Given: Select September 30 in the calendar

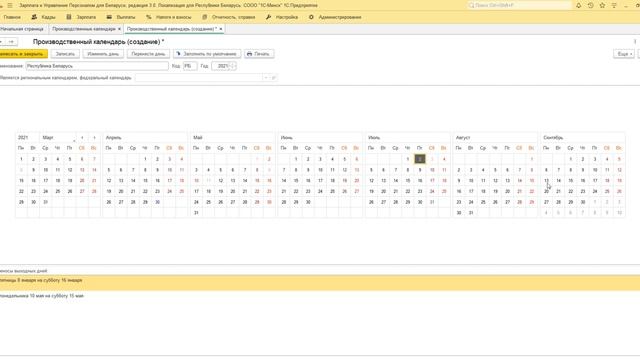Looking at the screenshot, I should click(582, 202).
